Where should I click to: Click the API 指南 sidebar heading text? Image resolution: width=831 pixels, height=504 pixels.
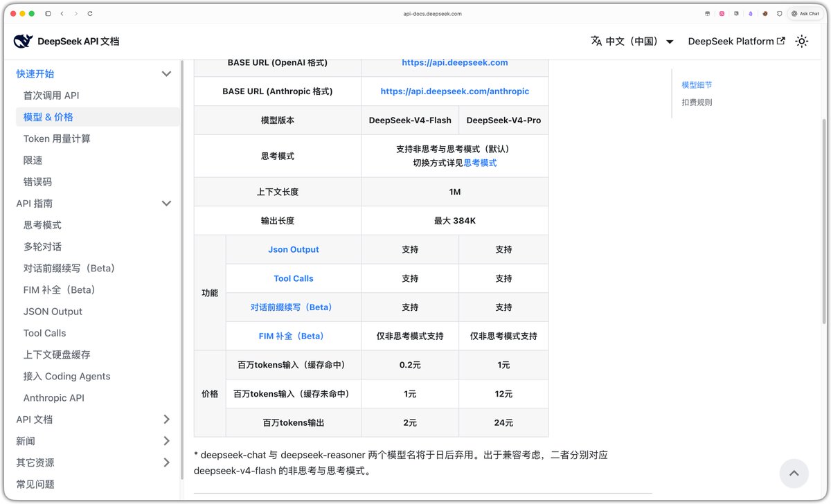[35, 204]
